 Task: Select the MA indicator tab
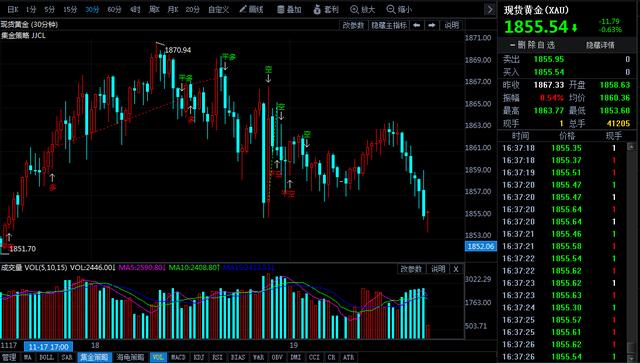[27, 357]
